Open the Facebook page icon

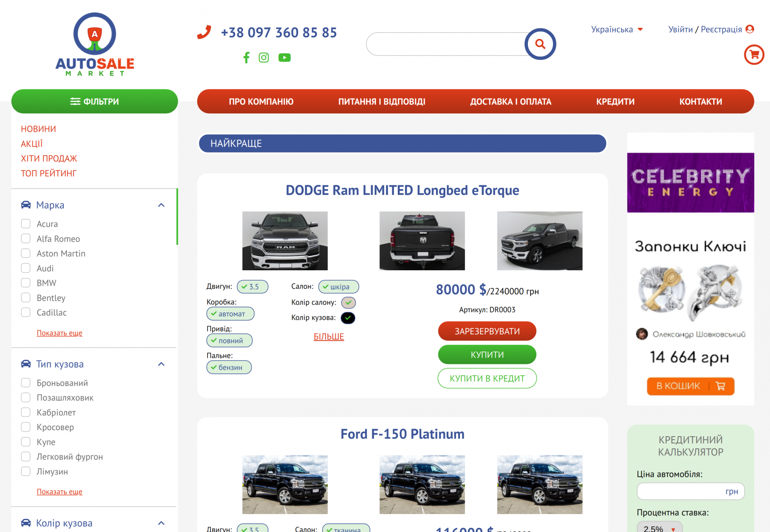click(x=246, y=57)
